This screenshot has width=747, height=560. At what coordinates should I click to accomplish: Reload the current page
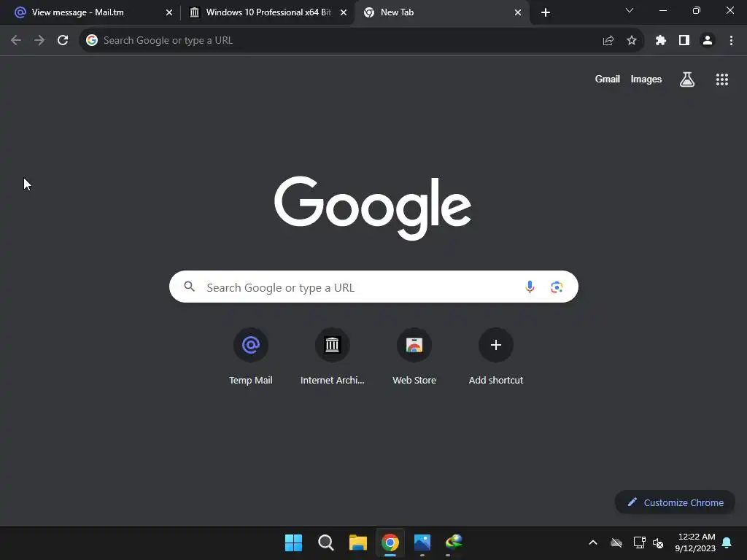(x=63, y=41)
